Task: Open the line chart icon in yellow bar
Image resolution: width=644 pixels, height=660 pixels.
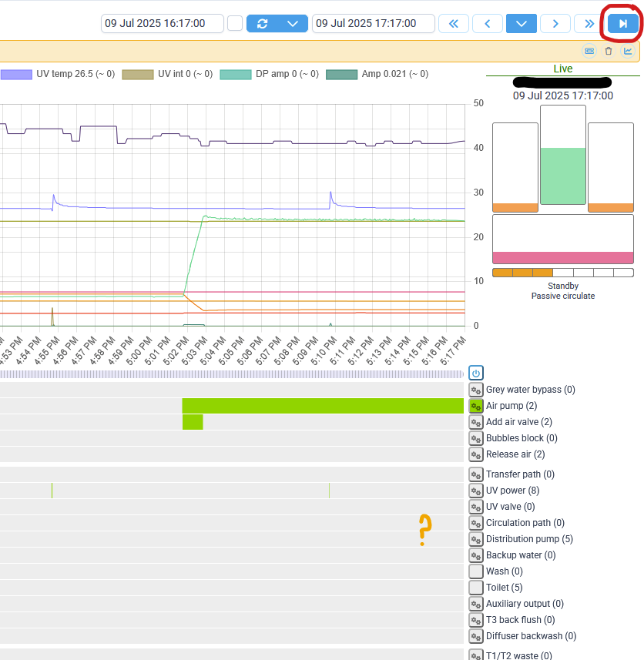Action: [628, 51]
